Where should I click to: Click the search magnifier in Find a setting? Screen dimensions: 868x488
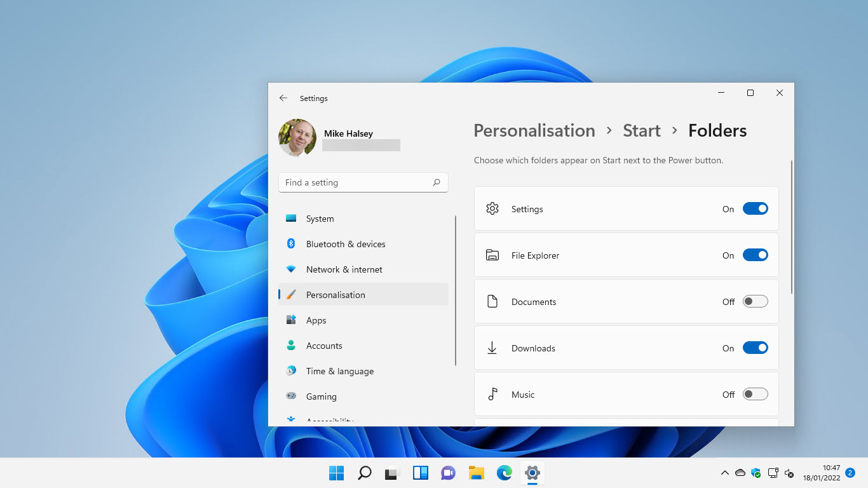[437, 182]
